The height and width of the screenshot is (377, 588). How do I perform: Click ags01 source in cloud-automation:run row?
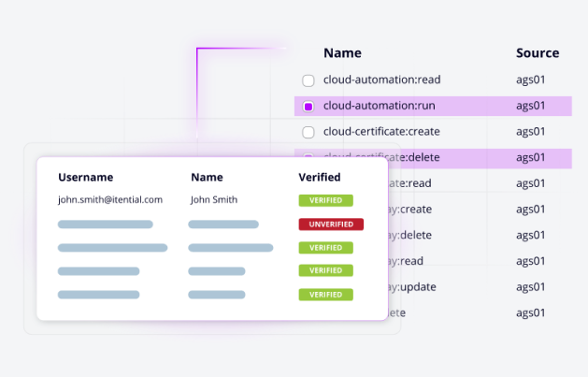pos(530,106)
